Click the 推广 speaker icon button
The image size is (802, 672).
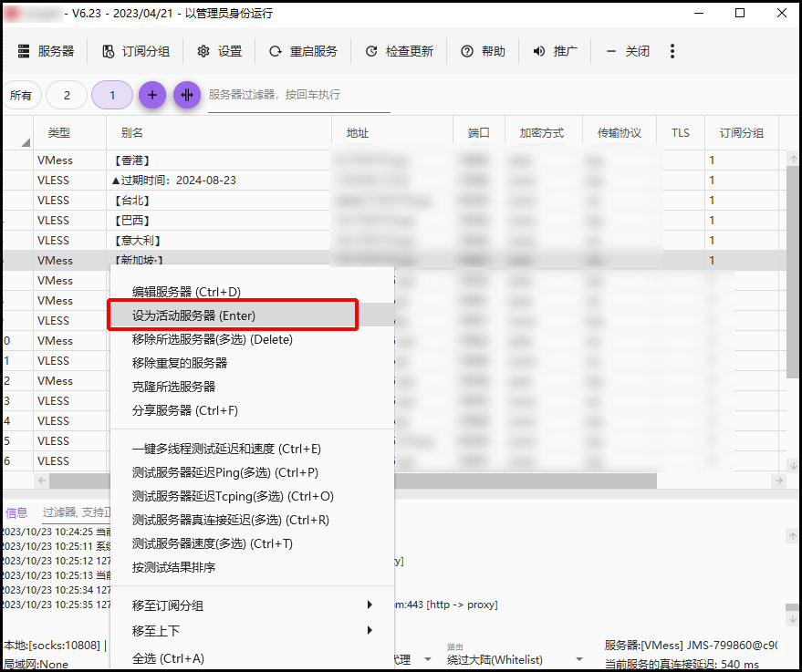pos(555,52)
